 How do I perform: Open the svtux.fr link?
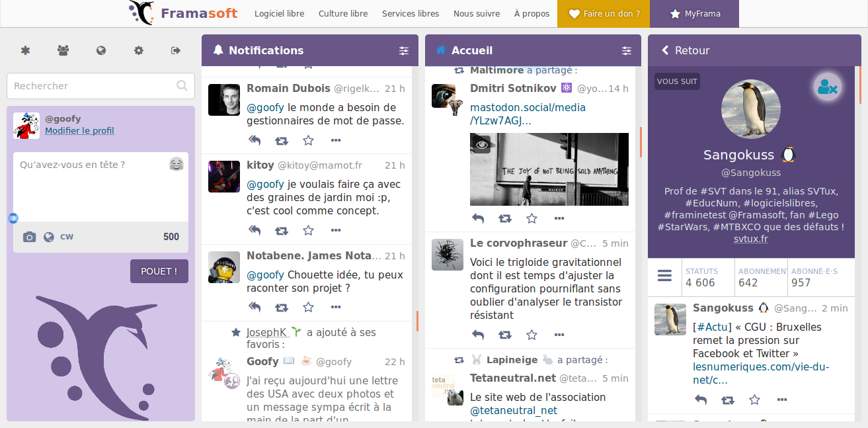[751, 239]
